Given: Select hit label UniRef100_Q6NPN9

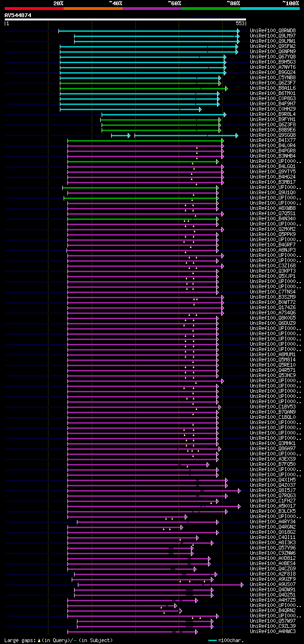Looking at the screenshot, I should point(273,51).
